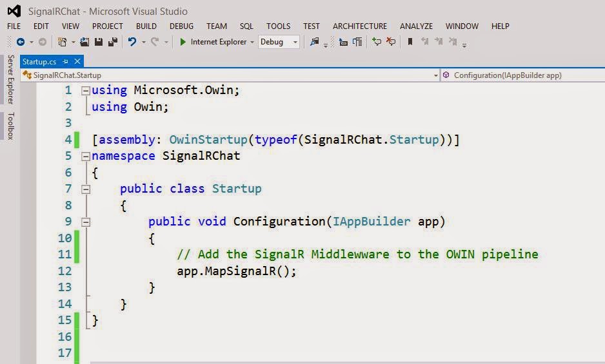Open the Toolbox side panel

pos(11,126)
